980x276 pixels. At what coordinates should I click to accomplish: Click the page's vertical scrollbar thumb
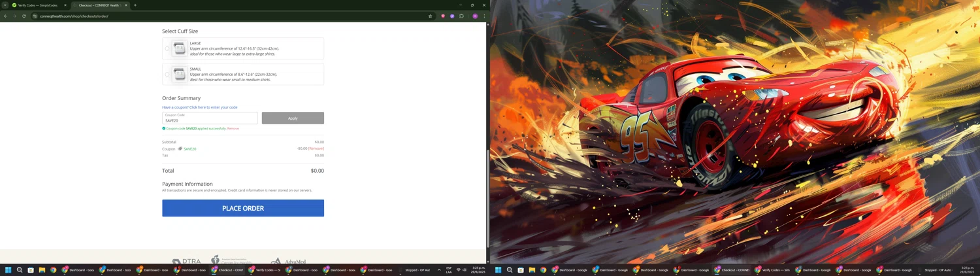(x=488, y=198)
